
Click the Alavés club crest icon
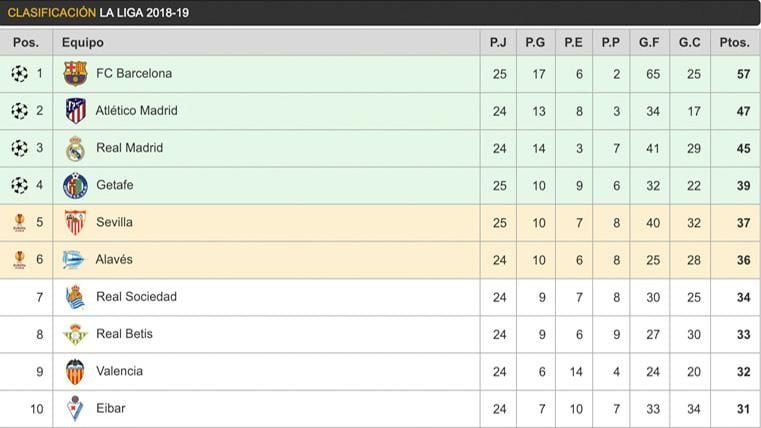75,260
